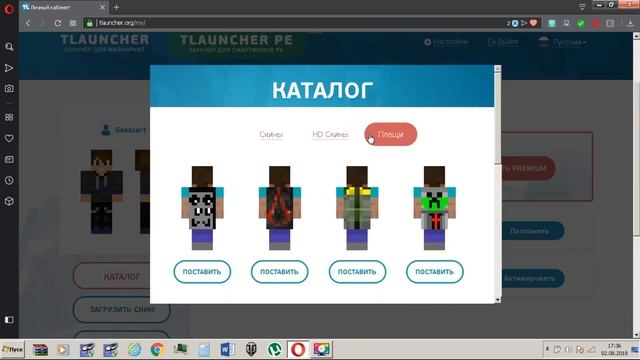The width and height of the screenshot is (640, 360).
Task: Click the green security lock icon
Action: [90, 23]
